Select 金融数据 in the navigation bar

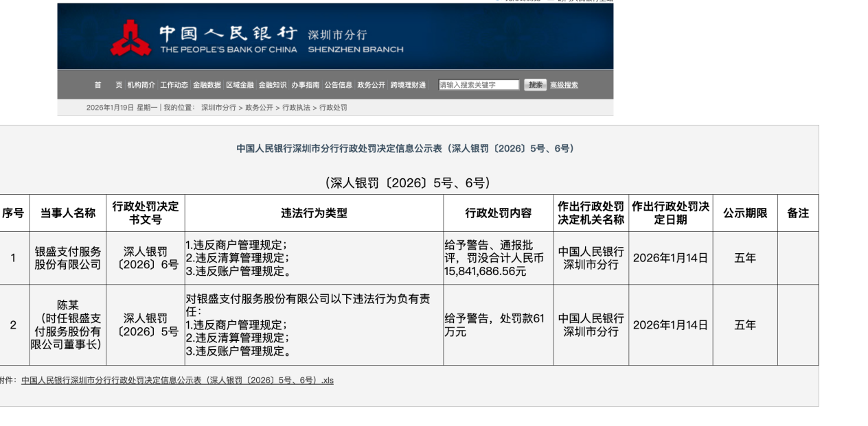pyautogui.click(x=207, y=85)
